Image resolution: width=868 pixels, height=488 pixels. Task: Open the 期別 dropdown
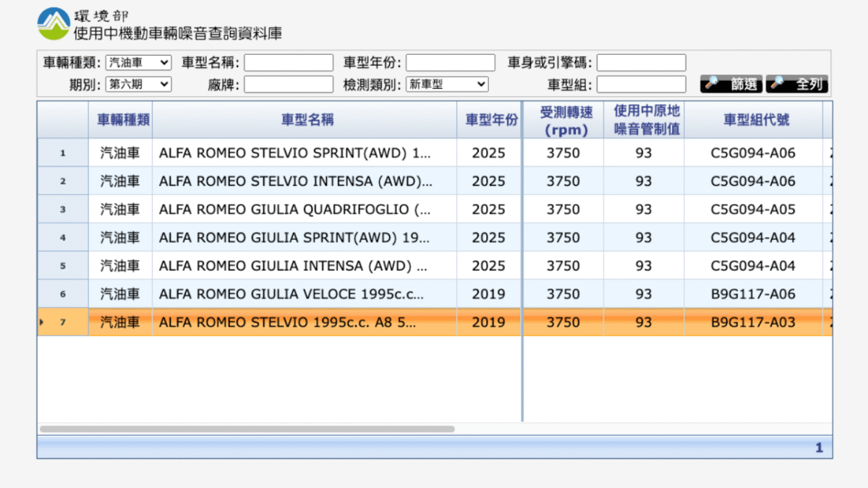click(x=138, y=85)
